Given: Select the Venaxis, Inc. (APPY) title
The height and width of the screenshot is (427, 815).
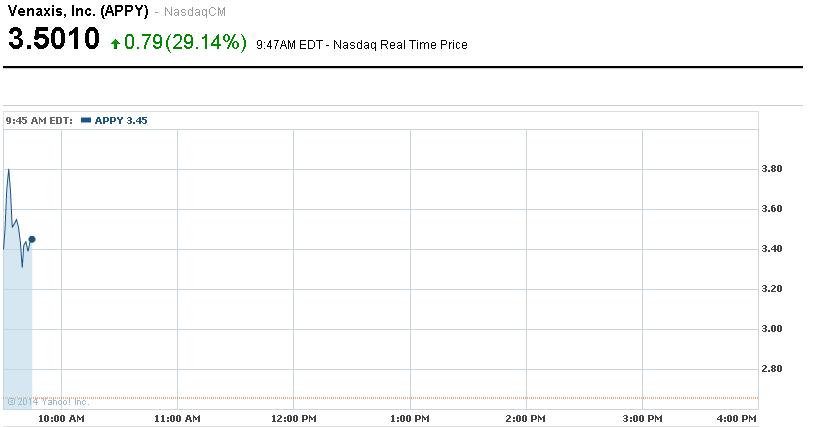Looking at the screenshot, I should click(78, 11).
